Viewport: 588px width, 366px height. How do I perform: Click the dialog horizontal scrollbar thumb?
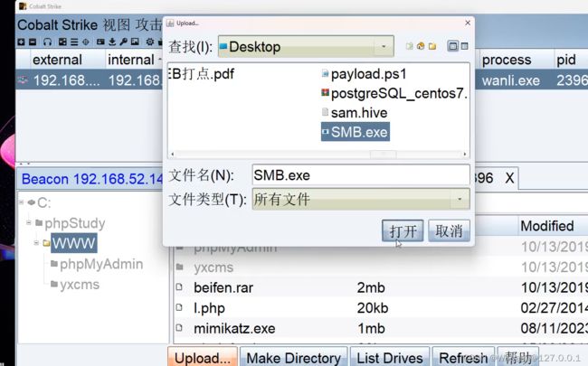point(383,154)
